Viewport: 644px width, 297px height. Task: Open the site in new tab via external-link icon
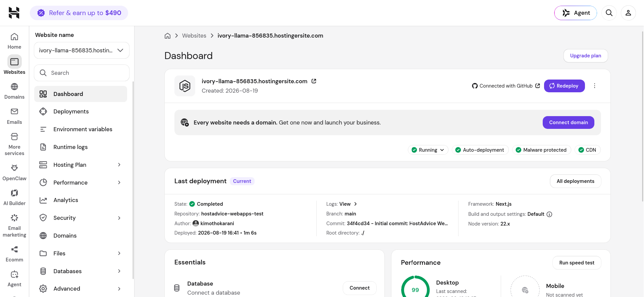[x=314, y=81]
